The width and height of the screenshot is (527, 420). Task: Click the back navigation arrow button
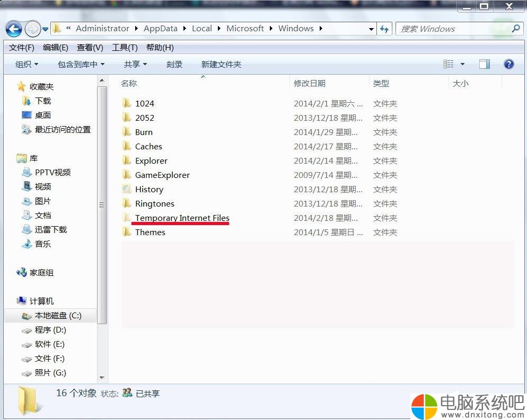pos(14,29)
